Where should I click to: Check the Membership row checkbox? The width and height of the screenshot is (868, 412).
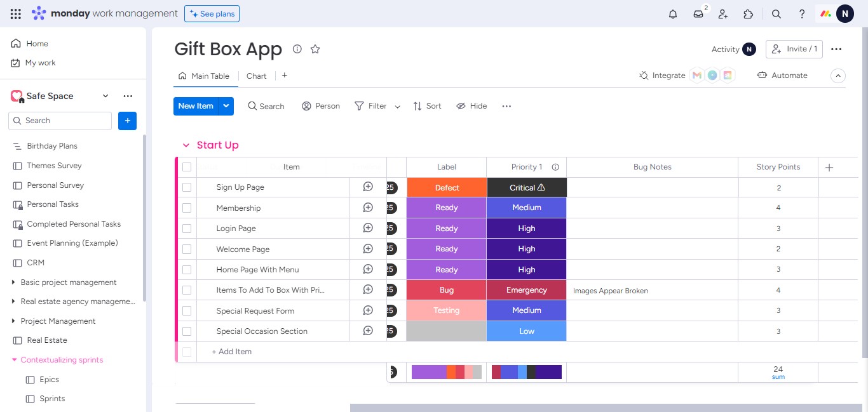[x=187, y=208]
